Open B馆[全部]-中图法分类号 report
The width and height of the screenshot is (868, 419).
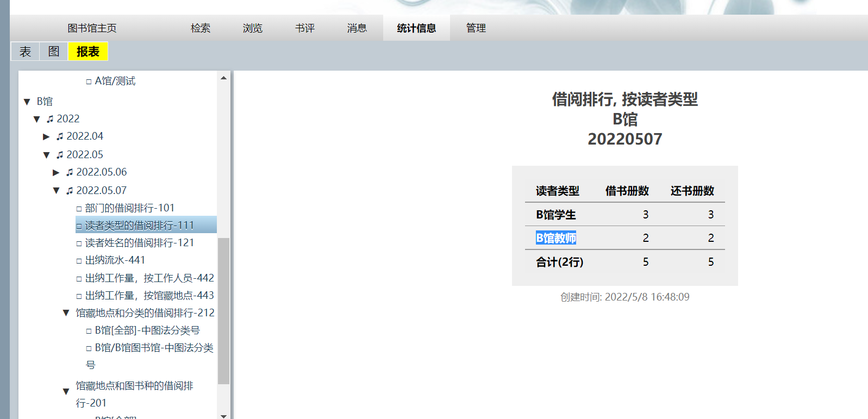[x=147, y=330]
